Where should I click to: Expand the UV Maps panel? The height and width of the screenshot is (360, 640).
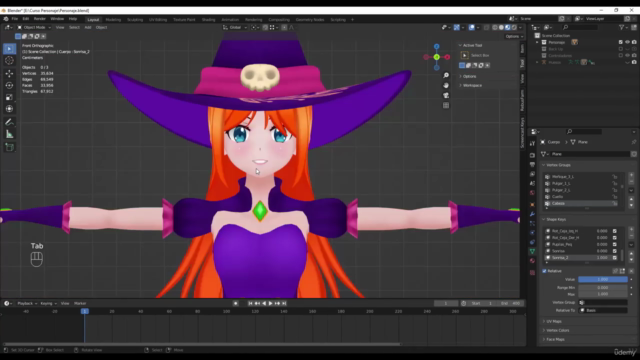(554, 321)
